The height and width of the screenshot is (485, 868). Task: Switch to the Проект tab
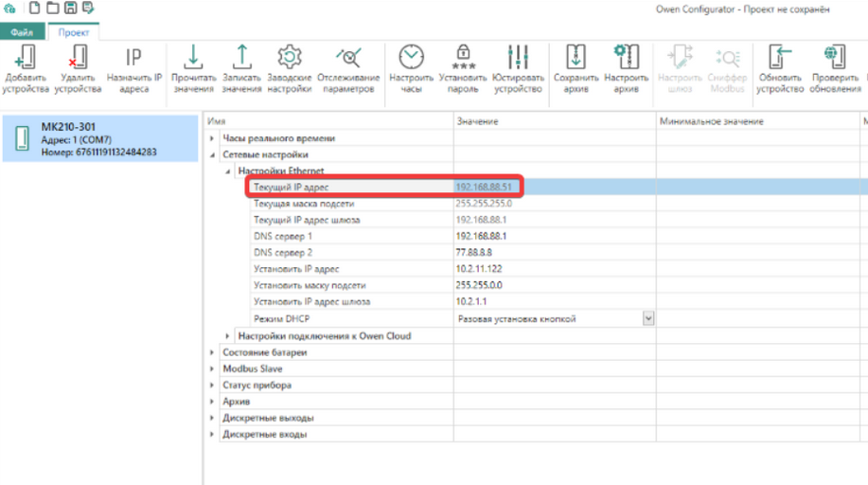tap(74, 32)
